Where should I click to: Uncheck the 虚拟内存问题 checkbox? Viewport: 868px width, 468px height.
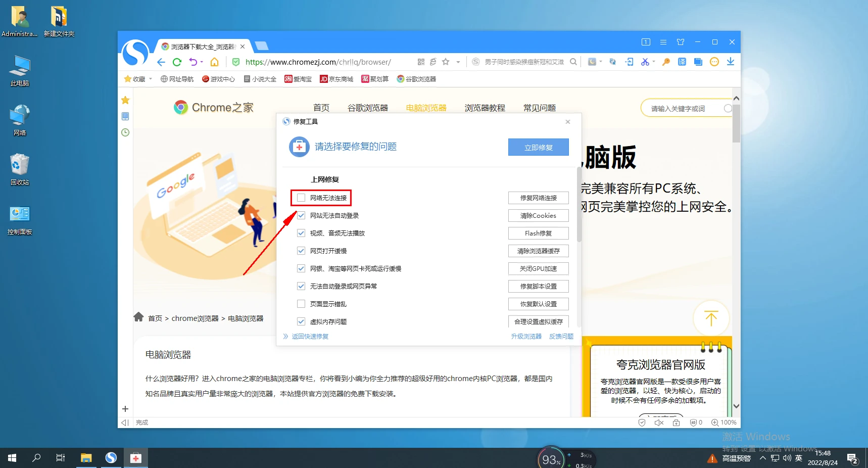[301, 321]
